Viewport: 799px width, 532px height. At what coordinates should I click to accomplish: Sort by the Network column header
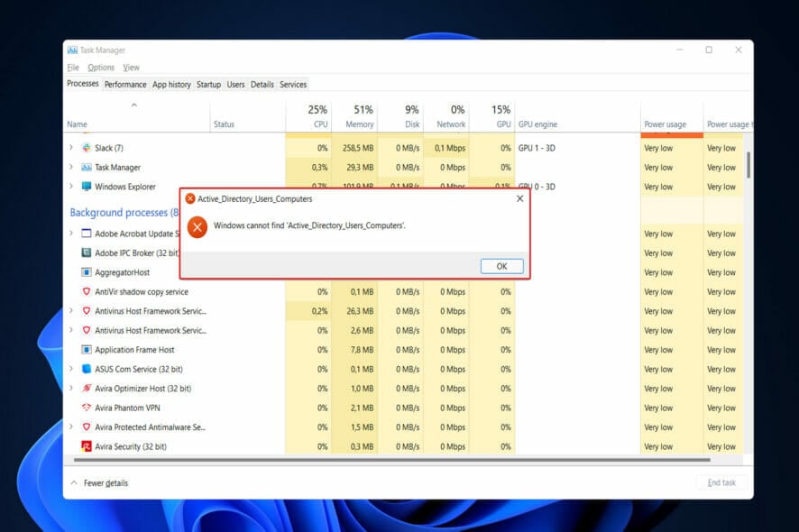pyautogui.click(x=446, y=116)
